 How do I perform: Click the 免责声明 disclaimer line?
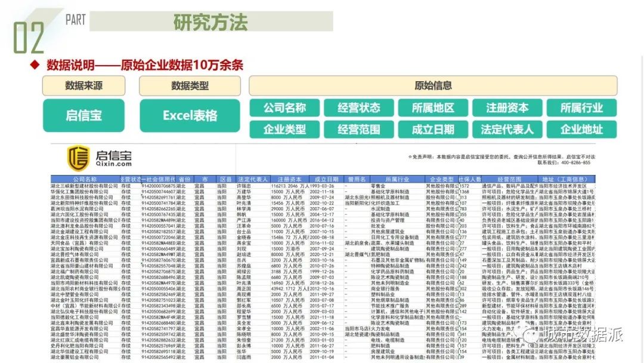501,156
